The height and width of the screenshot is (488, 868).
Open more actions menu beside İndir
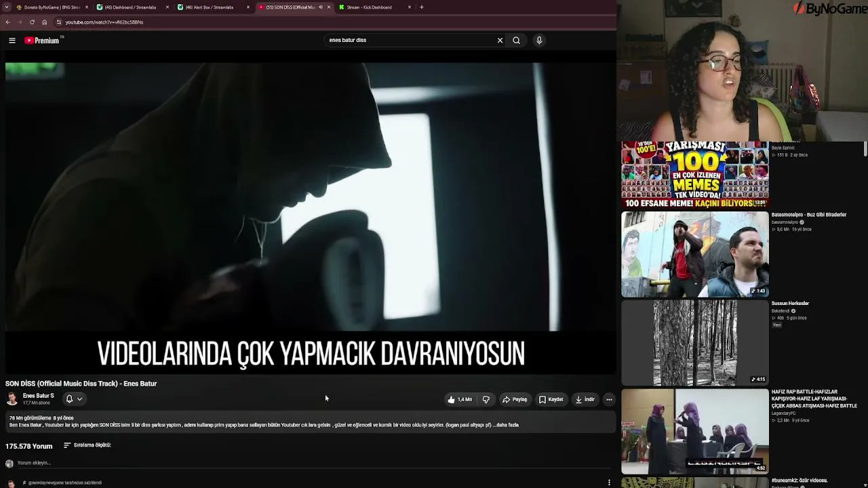click(609, 400)
